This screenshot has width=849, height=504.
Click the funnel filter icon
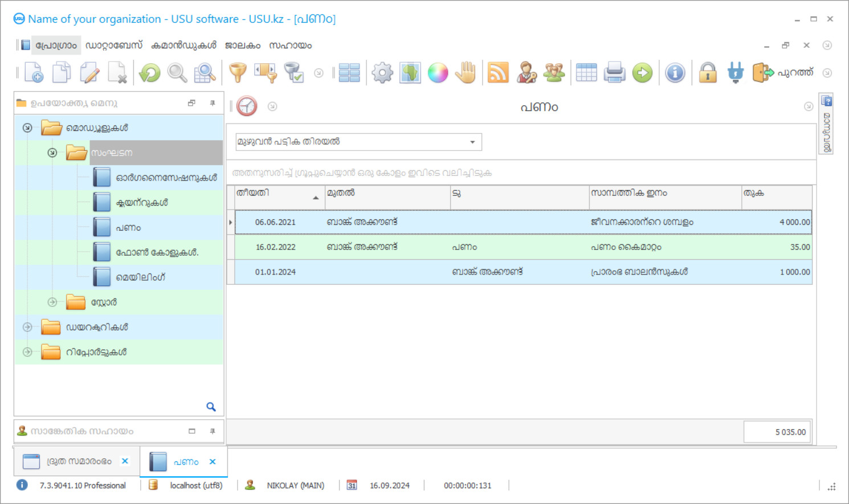click(238, 73)
